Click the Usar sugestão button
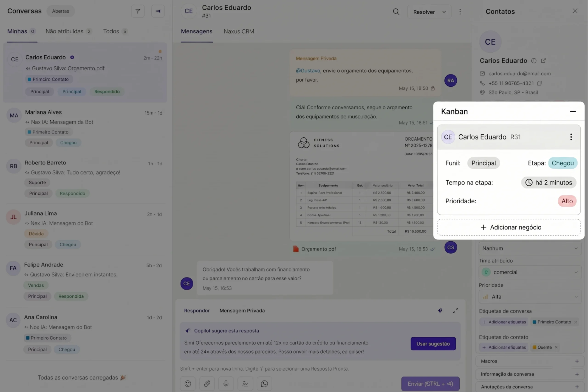 (x=433, y=344)
